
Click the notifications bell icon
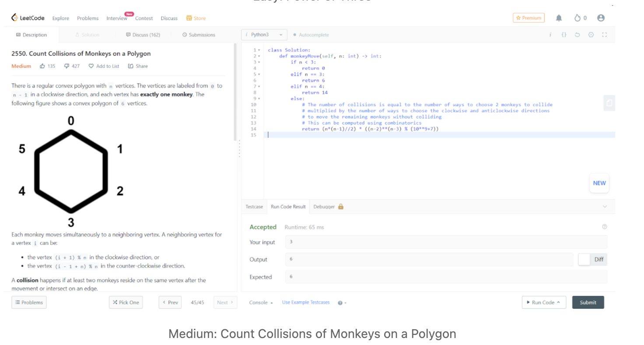pyautogui.click(x=559, y=18)
